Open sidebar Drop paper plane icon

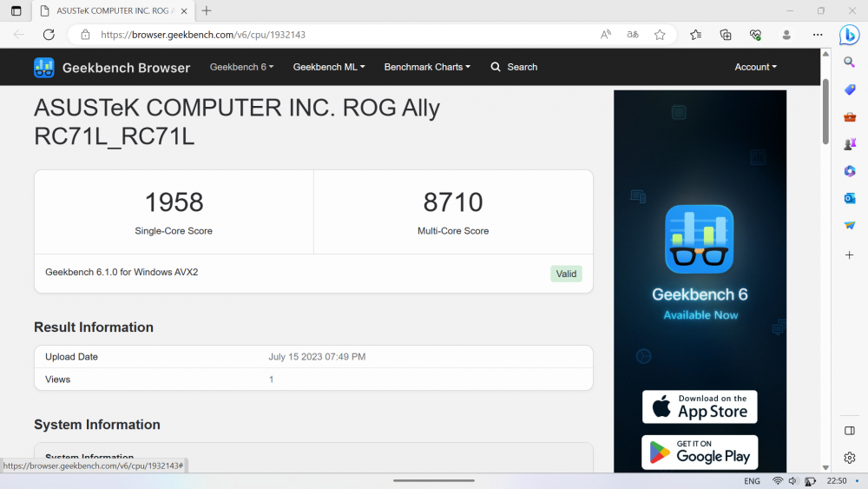click(849, 226)
